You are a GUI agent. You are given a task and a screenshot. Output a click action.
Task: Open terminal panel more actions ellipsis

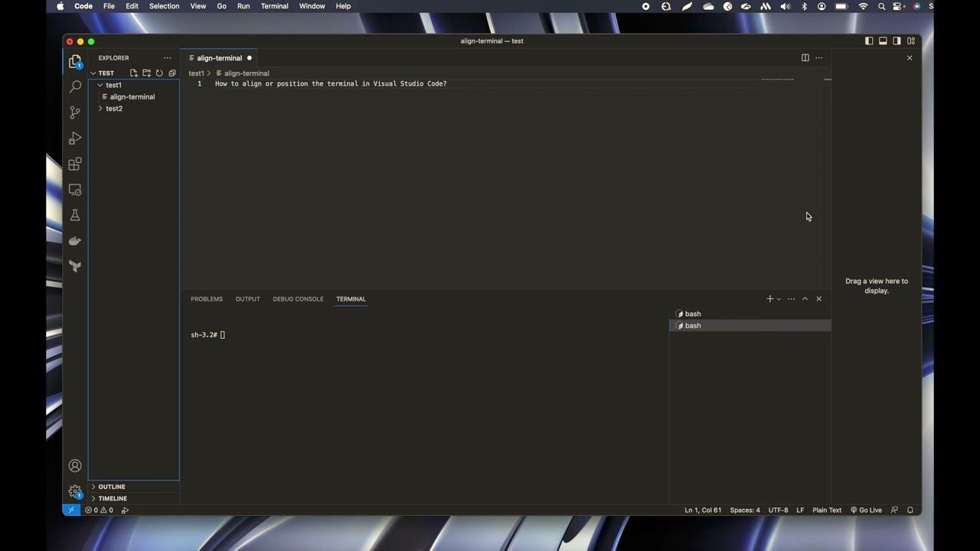pos(791,299)
